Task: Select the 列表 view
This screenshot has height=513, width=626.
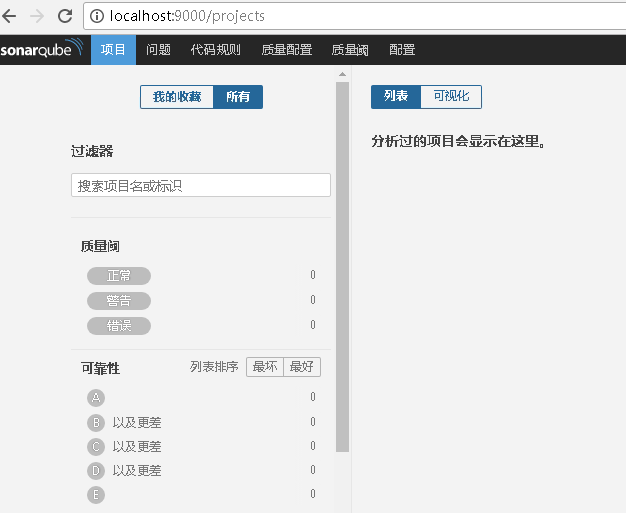Action: tap(396, 97)
